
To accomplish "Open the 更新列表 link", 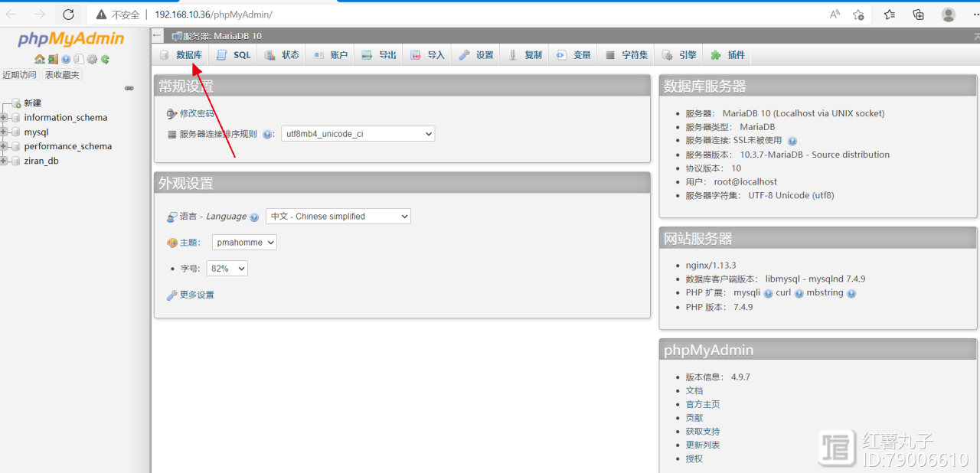I will pyautogui.click(x=703, y=445).
